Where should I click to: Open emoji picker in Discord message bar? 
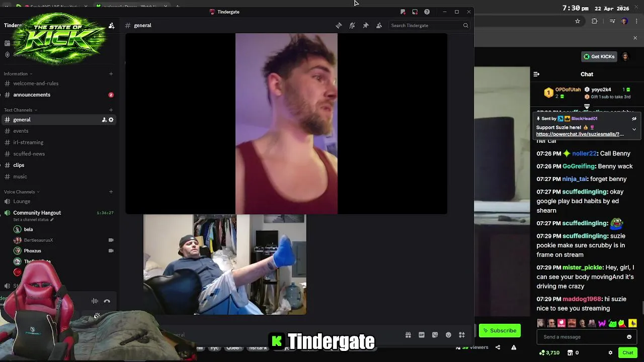tap(448, 335)
